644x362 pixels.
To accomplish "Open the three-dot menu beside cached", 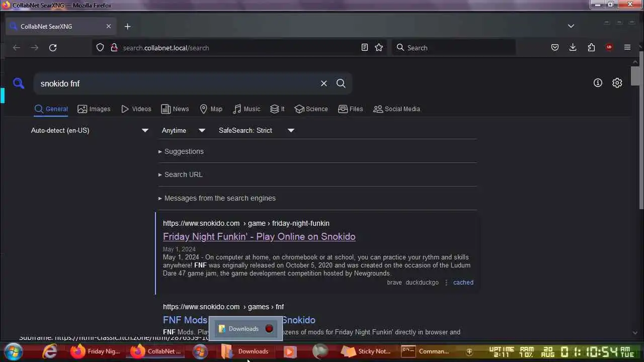I will pyautogui.click(x=446, y=283).
